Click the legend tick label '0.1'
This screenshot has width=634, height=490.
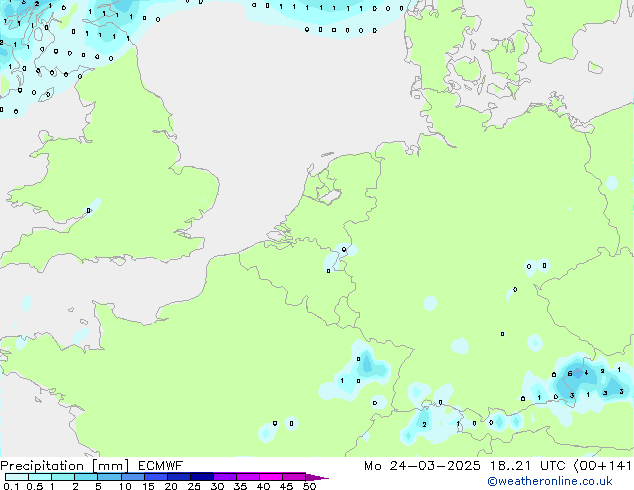pyautogui.click(x=11, y=486)
